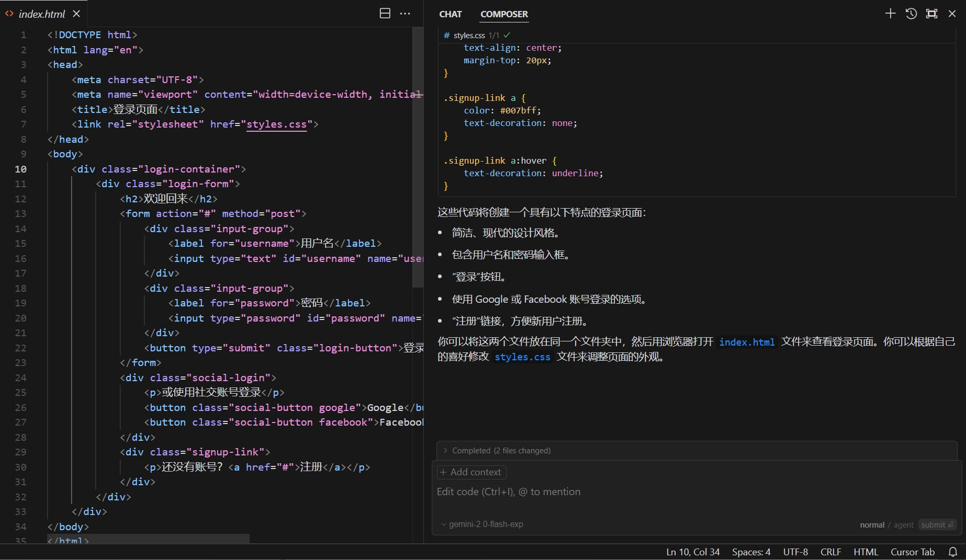
Task: Toggle Cursor Tab in status bar
Action: pyautogui.click(x=912, y=552)
